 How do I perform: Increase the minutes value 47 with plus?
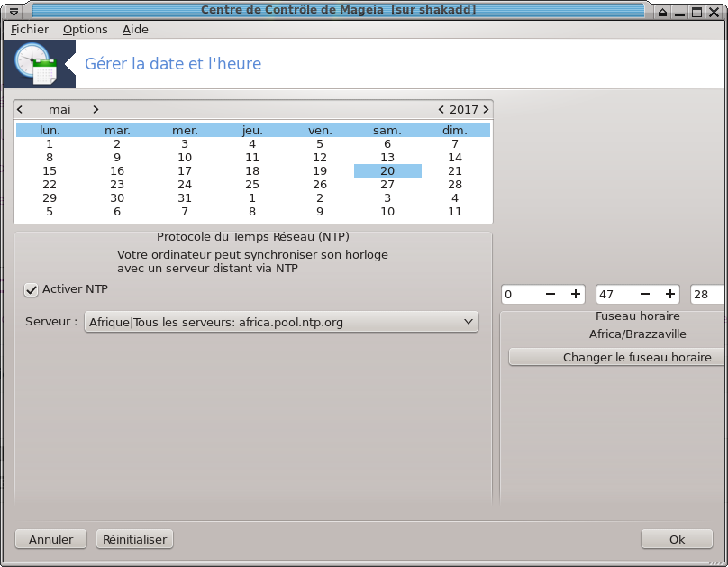[x=670, y=294]
